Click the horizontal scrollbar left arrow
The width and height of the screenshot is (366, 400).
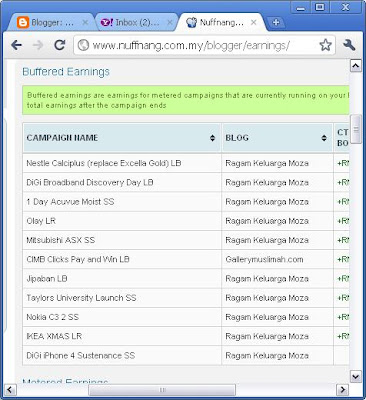10,389
